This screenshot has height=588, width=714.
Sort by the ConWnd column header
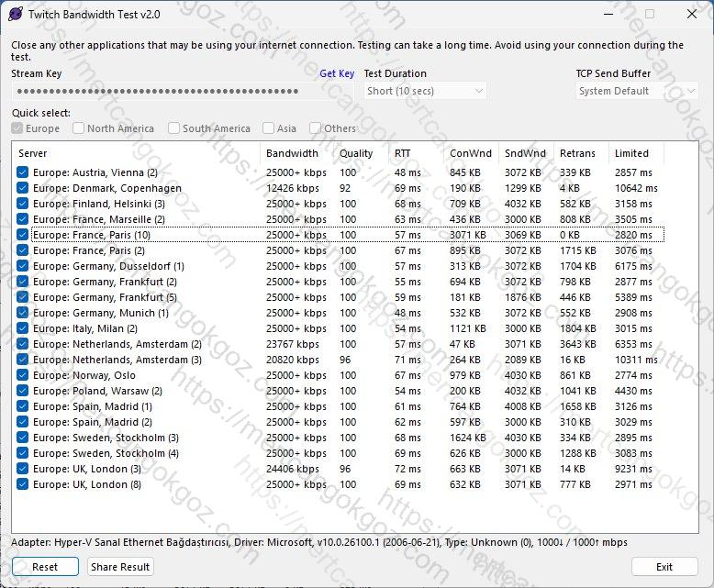point(471,153)
